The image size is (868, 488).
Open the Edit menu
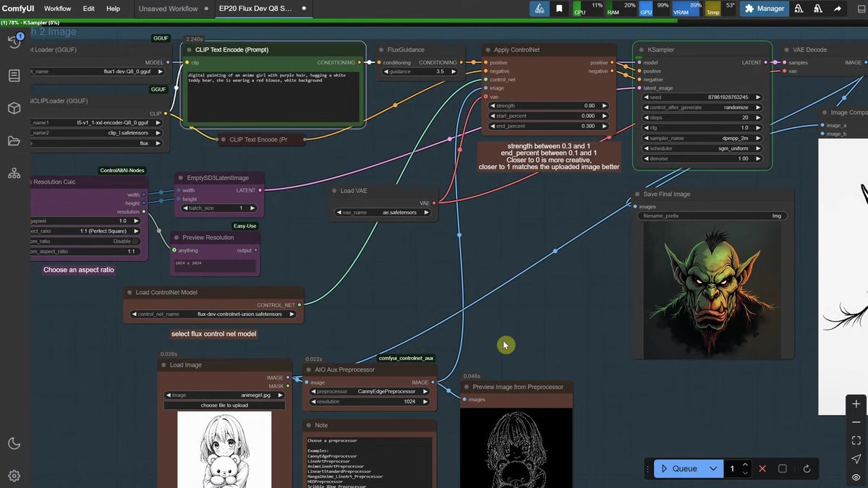[88, 9]
